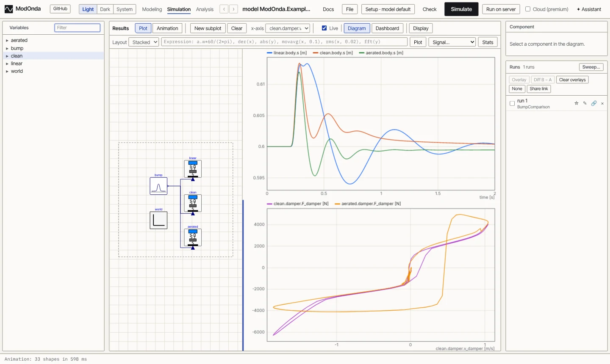Select the Light theme option
This screenshot has height=364, width=610.
pyautogui.click(x=88, y=9)
